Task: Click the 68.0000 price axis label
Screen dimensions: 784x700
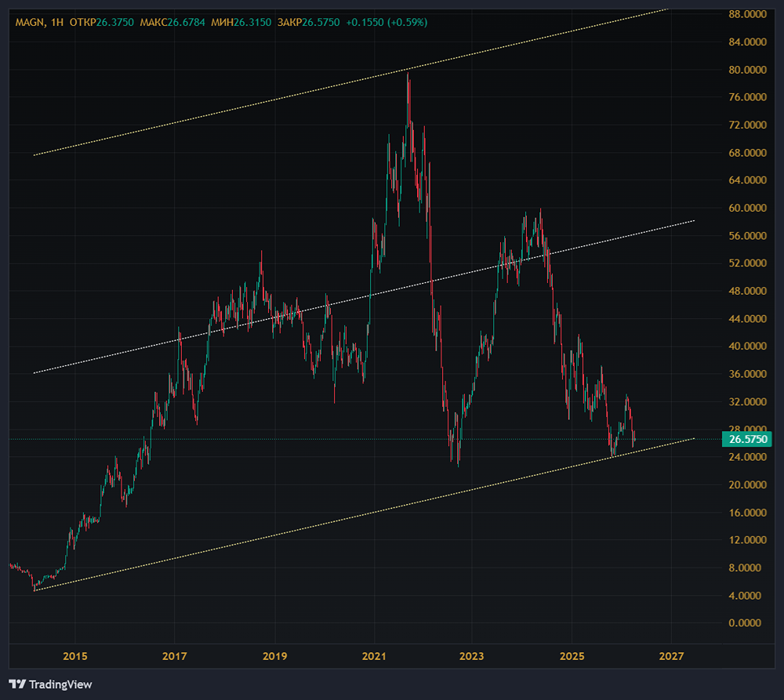Action: [x=747, y=153]
